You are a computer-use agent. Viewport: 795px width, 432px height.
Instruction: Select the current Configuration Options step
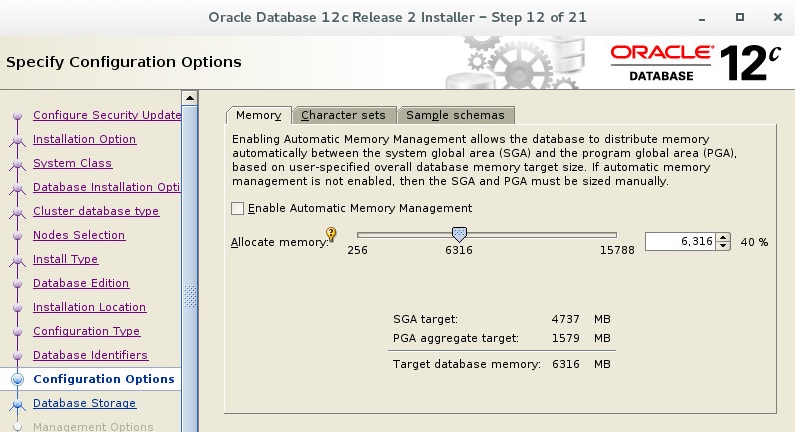coord(104,379)
